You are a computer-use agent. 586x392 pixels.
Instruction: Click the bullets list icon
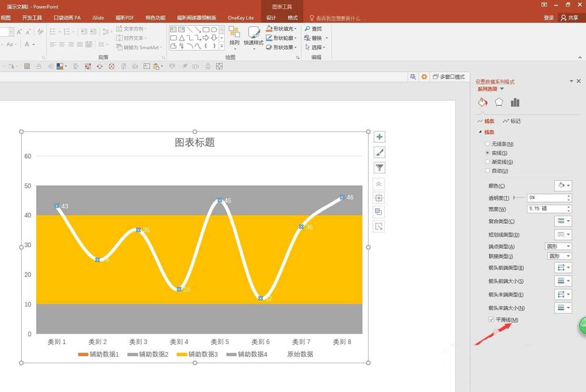pyautogui.click(x=53, y=32)
